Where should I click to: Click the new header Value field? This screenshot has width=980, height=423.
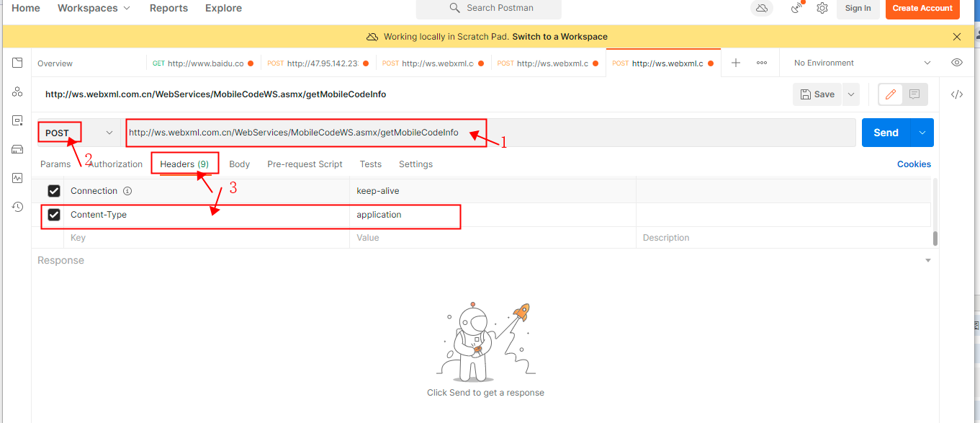[x=493, y=238]
